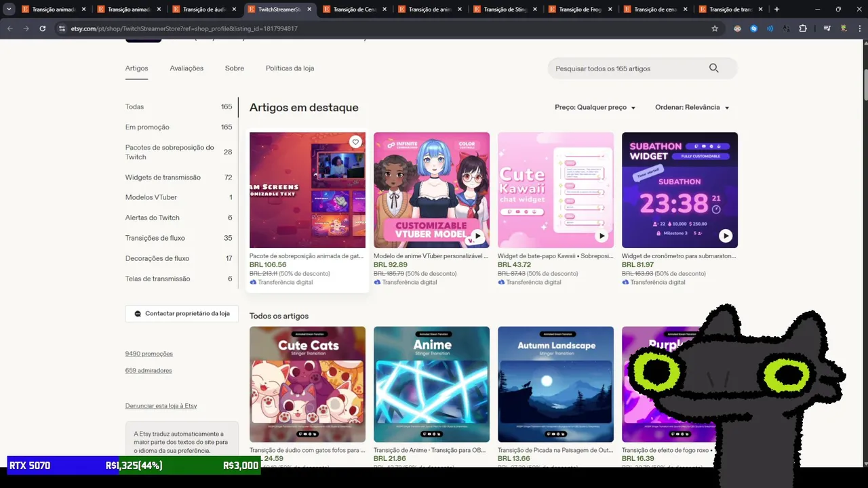This screenshot has width=868, height=488.
Task: Play the Cute Kawaii chat widget video
Action: [601, 236]
